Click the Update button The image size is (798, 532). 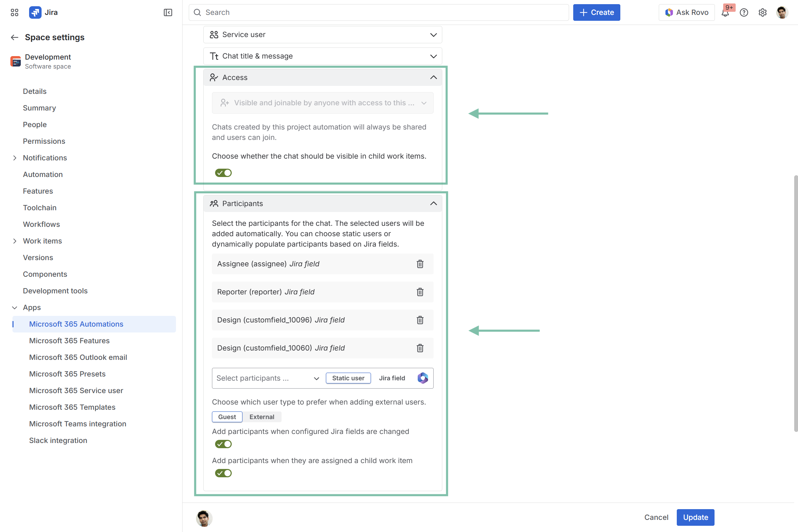point(695,517)
